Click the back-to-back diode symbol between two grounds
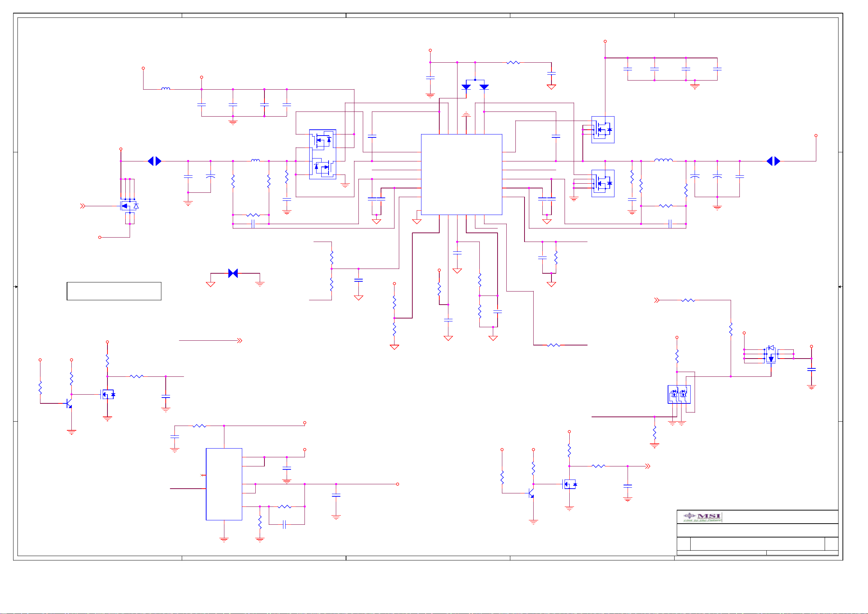The image size is (868, 614). point(233,273)
